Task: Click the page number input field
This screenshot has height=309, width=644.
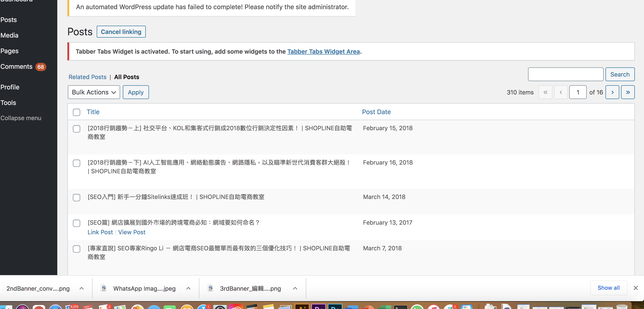Action: click(x=578, y=92)
